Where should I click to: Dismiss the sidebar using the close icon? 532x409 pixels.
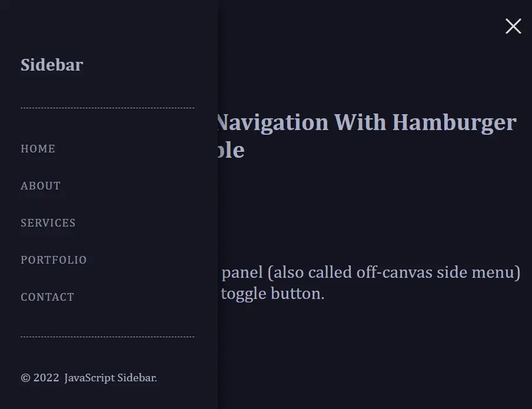[x=513, y=26]
